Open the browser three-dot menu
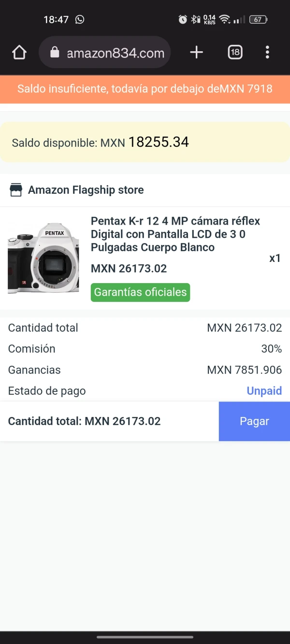 (x=267, y=52)
